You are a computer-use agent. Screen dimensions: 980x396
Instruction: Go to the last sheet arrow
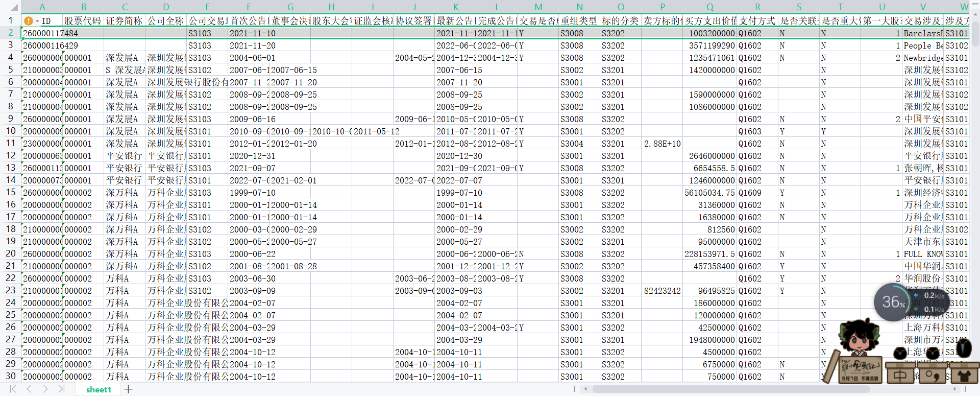(x=61, y=389)
